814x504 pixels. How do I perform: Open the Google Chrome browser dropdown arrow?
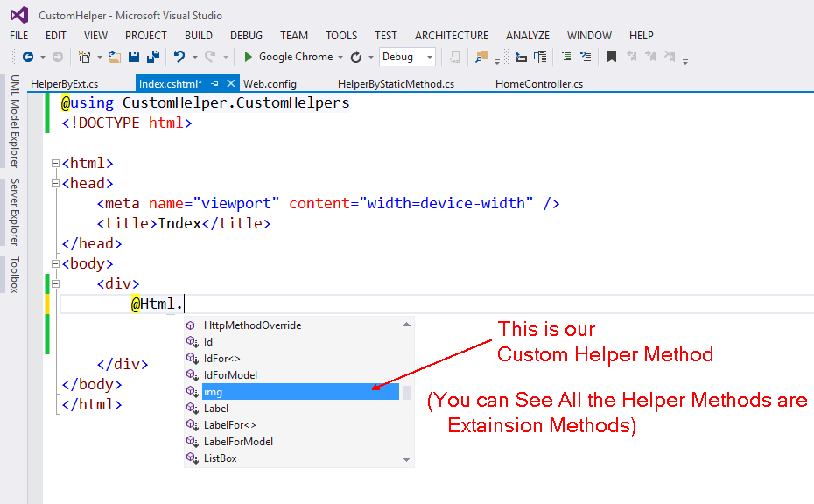coord(340,57)
